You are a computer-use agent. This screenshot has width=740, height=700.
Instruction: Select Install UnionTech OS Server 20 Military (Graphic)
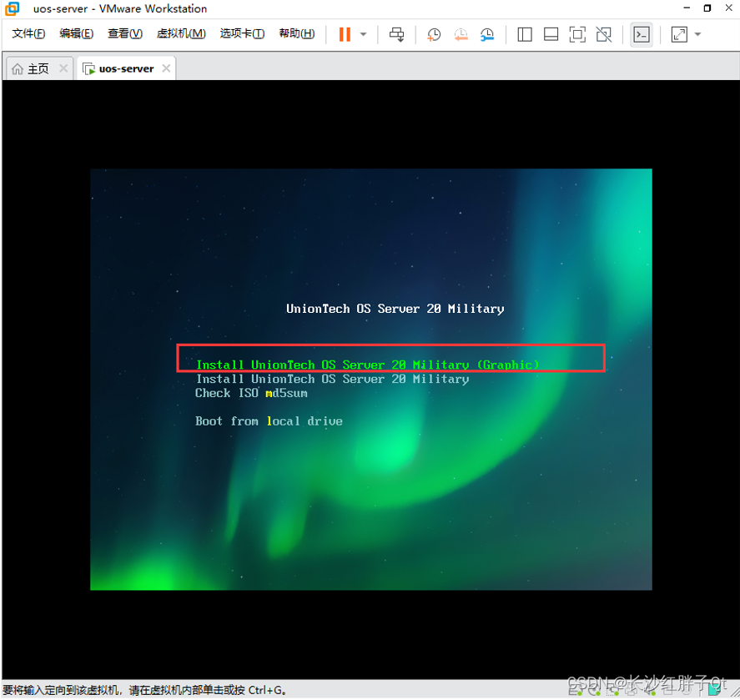click(367, 365)
